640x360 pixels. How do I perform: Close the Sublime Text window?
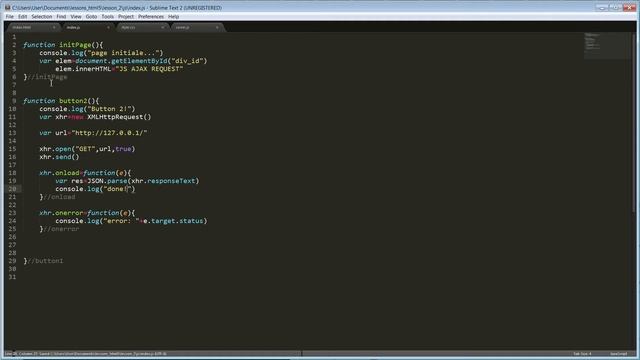pos(629,7)
